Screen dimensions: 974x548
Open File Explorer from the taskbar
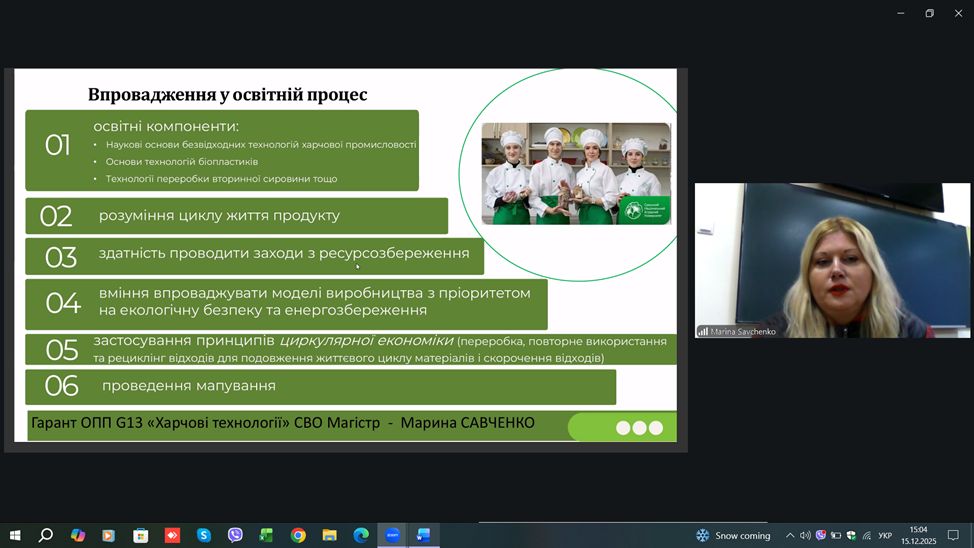coord(329,536)
